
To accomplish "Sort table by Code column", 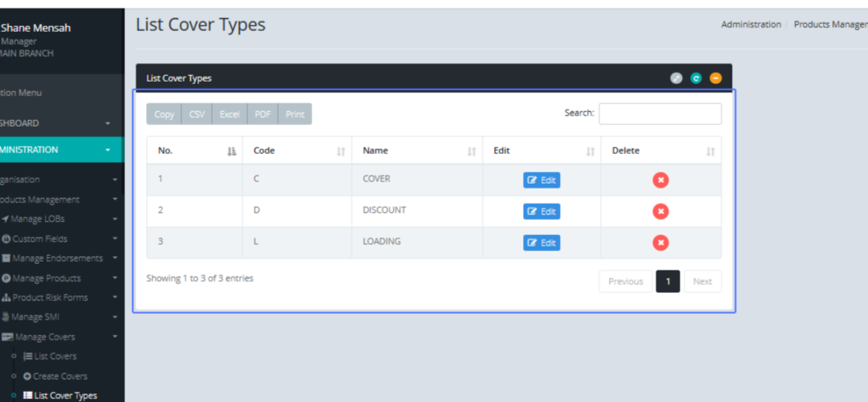I will click(297, 151).
